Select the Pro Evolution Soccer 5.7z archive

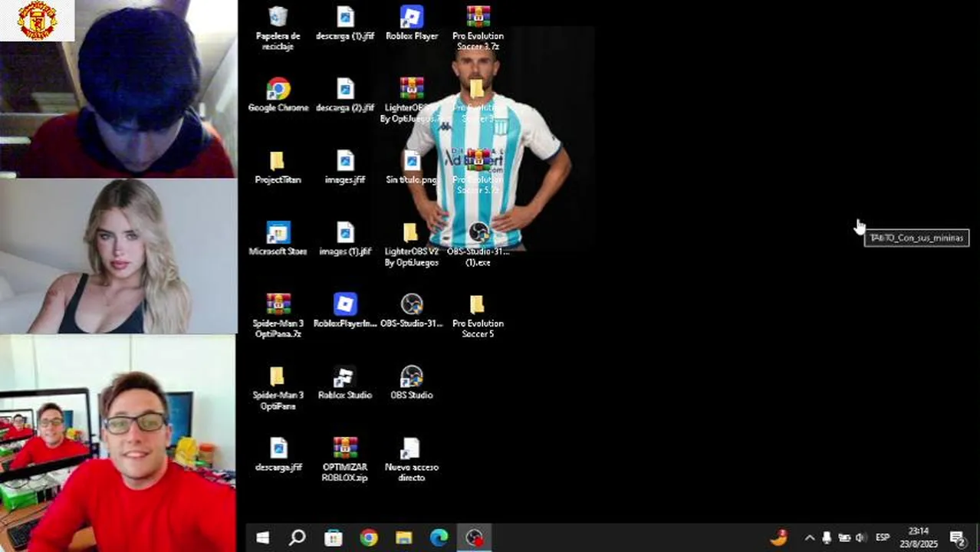click(478, 172)
